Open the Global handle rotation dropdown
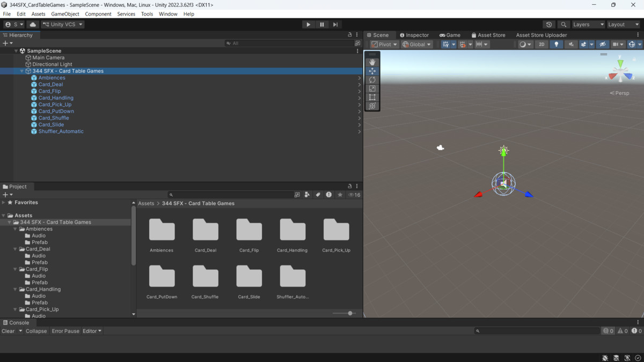Viewport: 644px width, 362px height. (416, 45)
